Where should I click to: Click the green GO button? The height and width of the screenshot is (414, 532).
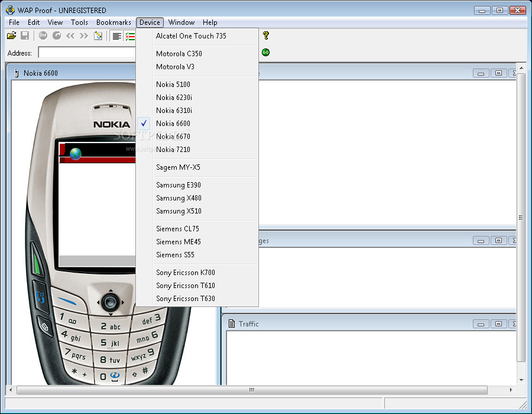265,52
